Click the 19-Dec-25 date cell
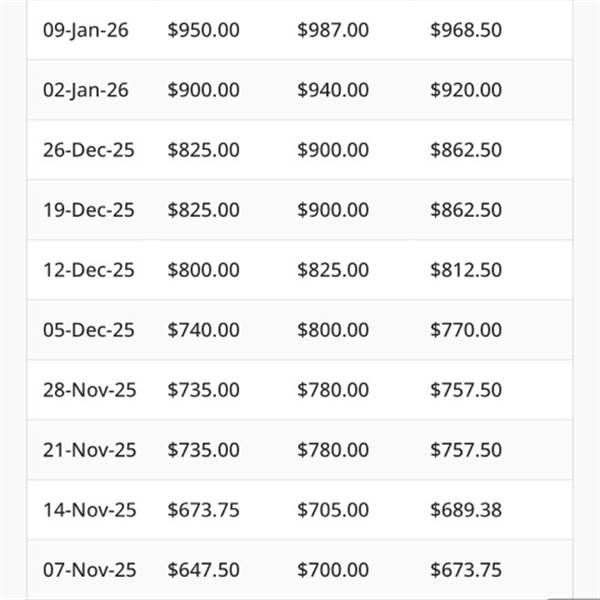 pos(88,210)
